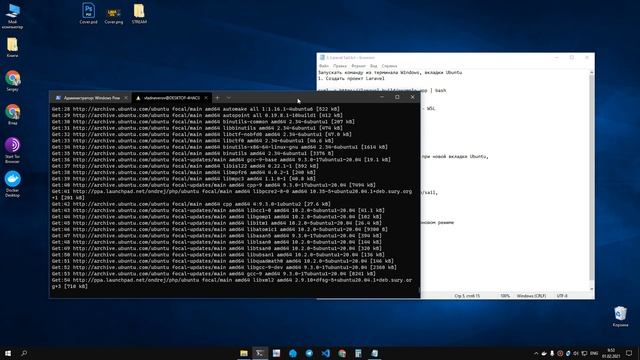640x360 pixels.
Task: Close the Администратор PowerShell tab
Action: [126, 98]
